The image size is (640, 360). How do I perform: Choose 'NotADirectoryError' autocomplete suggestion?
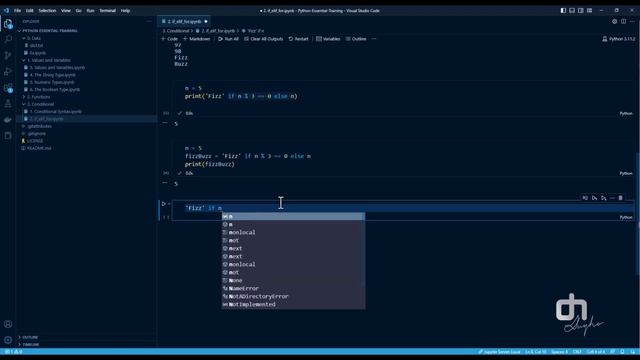tap(293, 296)
